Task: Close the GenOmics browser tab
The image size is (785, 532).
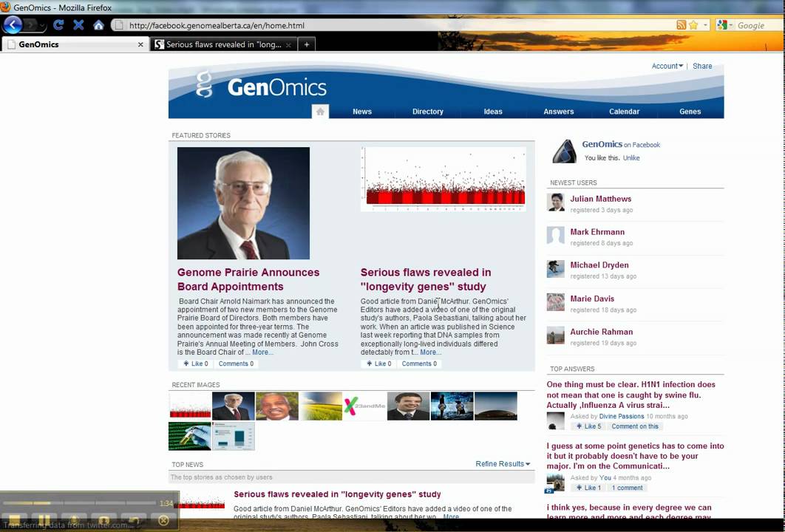Action: point(140,44)
